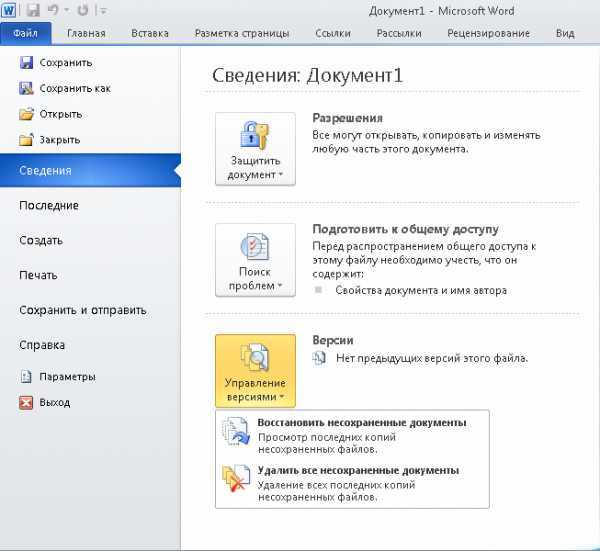Click the Word application icon in title bar
The height and width of the screenshot is (551, 600).
click(x=8, y=10)
